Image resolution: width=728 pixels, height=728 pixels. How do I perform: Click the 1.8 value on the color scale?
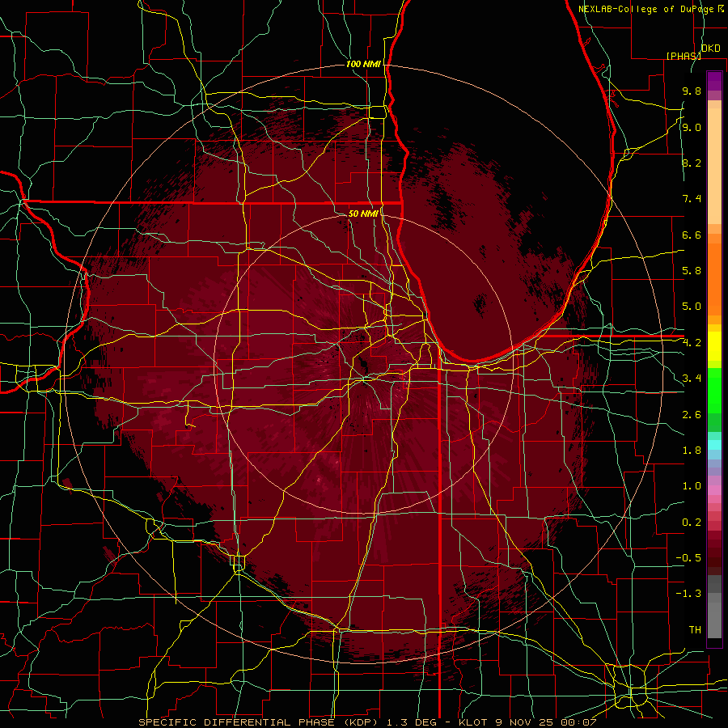(x=692, y=451)
